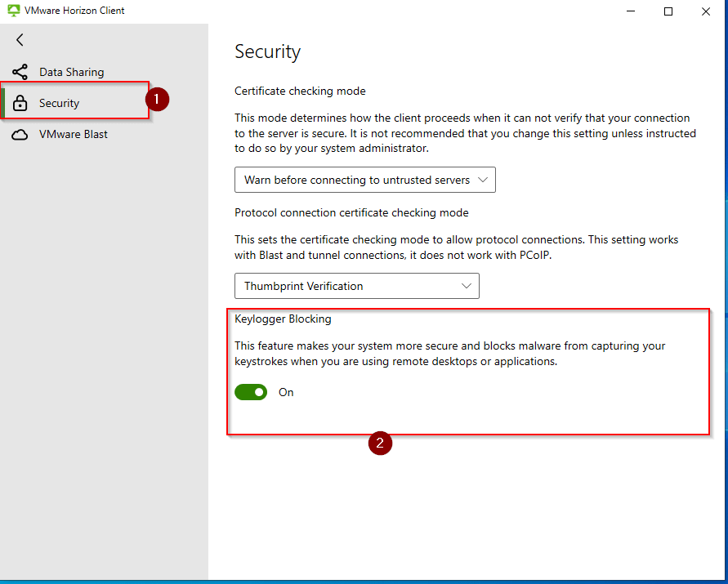Select the Security label in the sidebar

pyautogui.click(x=59, y=103)
